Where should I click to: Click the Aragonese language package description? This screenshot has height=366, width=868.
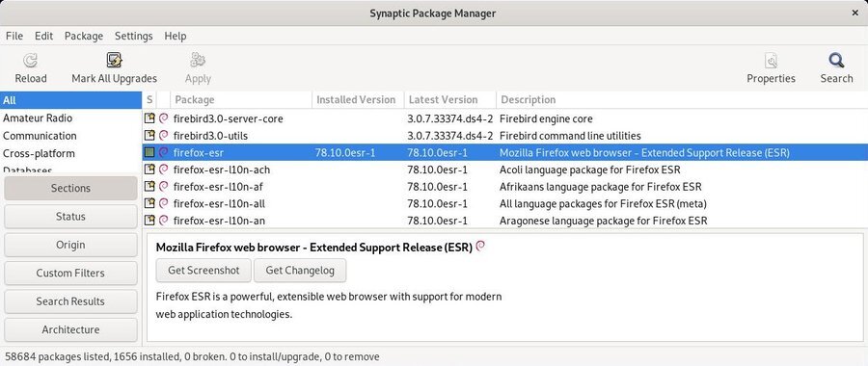(x=604, y=221)
